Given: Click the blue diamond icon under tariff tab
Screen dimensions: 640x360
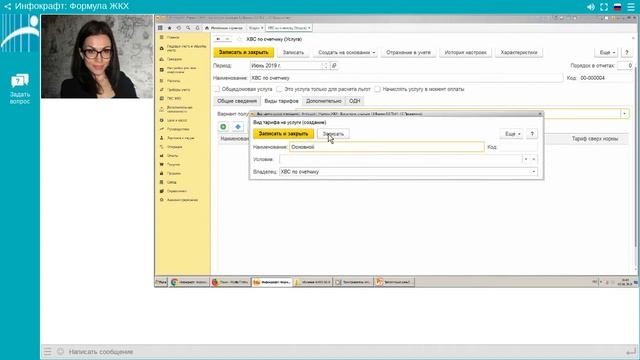Looking at the screenshot, I should pyautogui.click(x=238, y=127).
